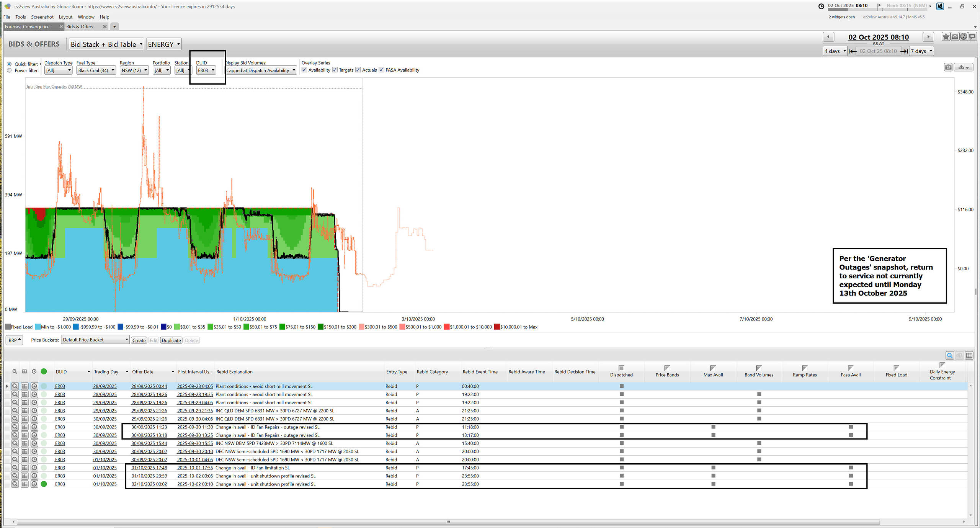Open the Layout menu
The image size is (980, 528).
[65, 17]
